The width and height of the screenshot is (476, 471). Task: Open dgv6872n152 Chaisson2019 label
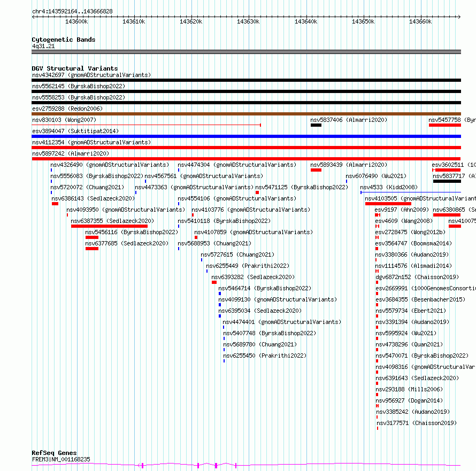(x=417, y=277)
